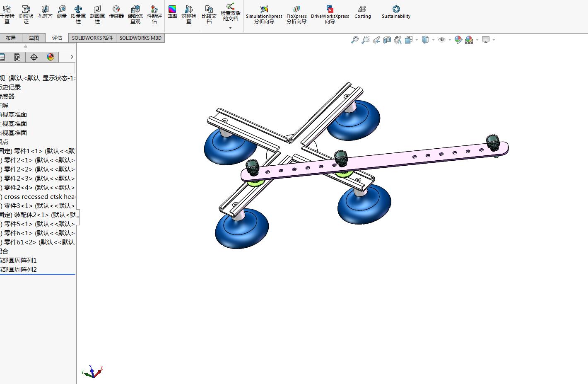Select 零件3<1> in feature tree

pyautogui.click(x=38, y=206)
